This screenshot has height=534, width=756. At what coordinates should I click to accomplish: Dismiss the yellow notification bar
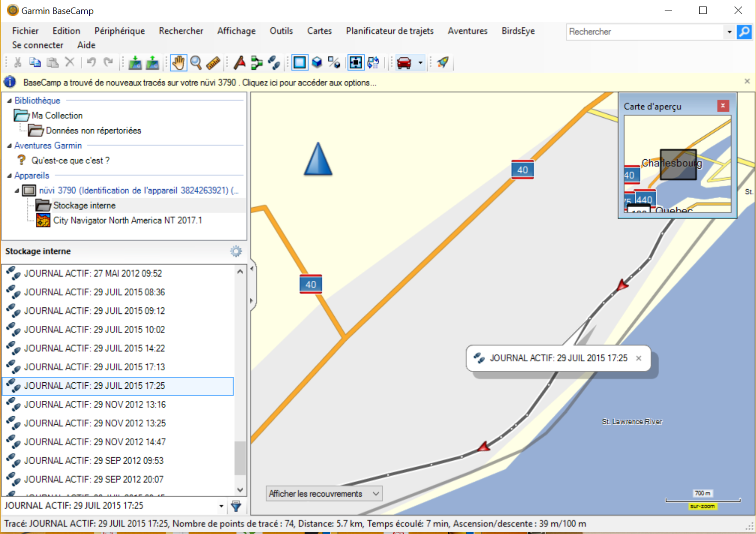747,81
